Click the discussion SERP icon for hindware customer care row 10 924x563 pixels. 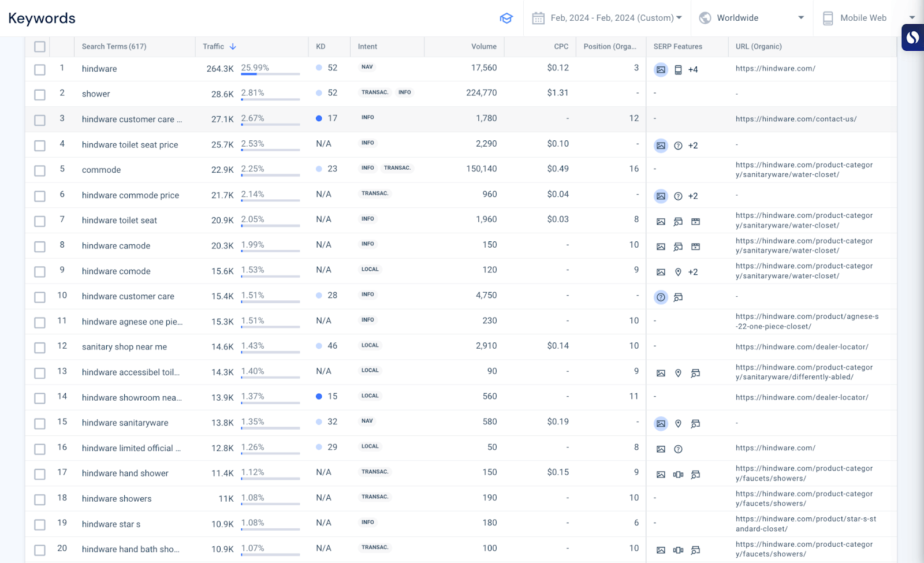click(678, 297)
